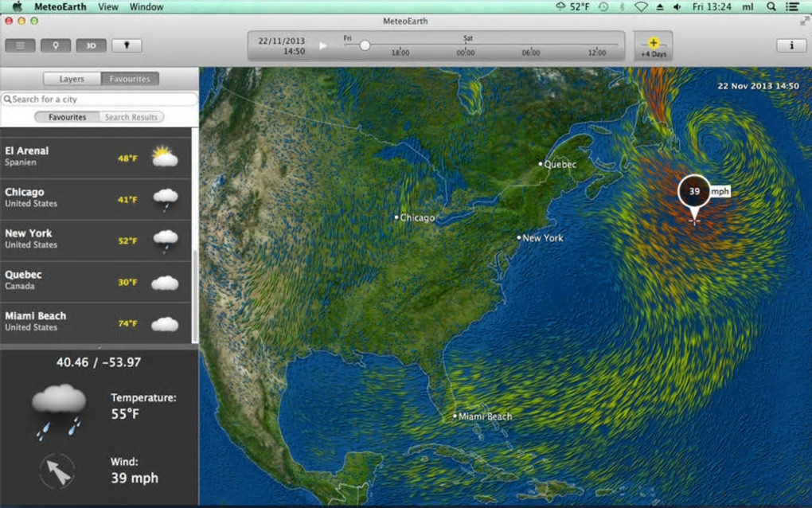Open Spotlight search in menu bar
The width and height of the screenshot is (812, 508).
[771, 6]
